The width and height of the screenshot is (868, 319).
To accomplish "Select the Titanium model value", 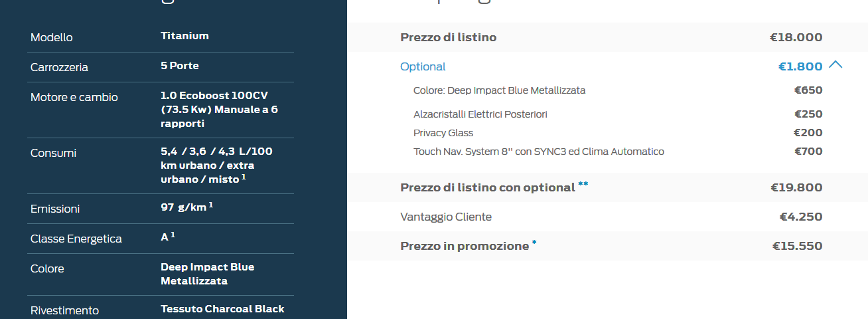I will tap(184, 36).
